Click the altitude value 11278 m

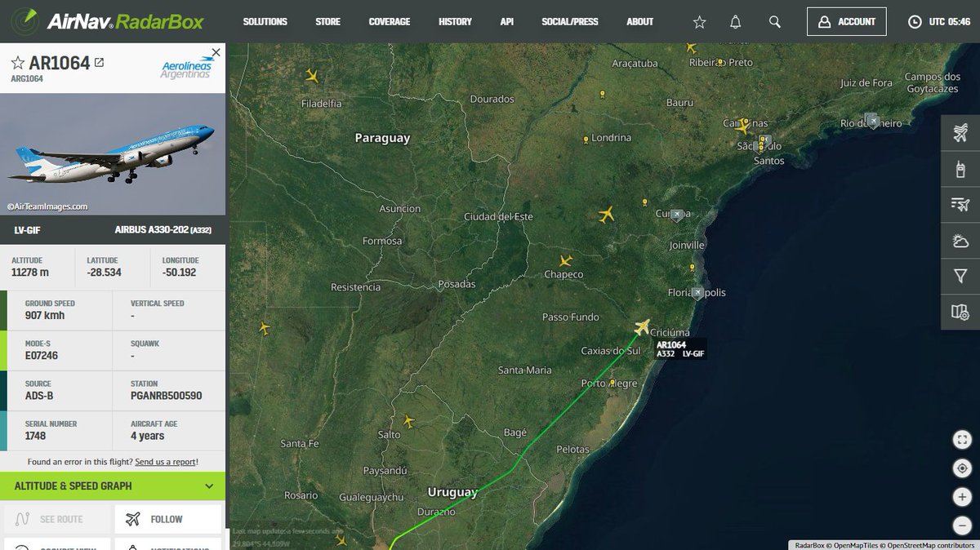30,273
